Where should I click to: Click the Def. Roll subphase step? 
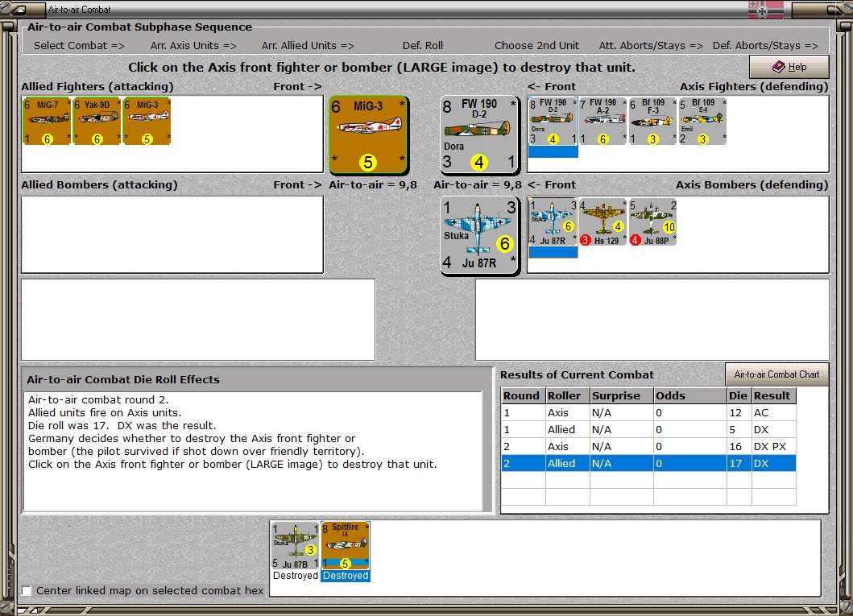pyautogui.click(x=423, y=46)
